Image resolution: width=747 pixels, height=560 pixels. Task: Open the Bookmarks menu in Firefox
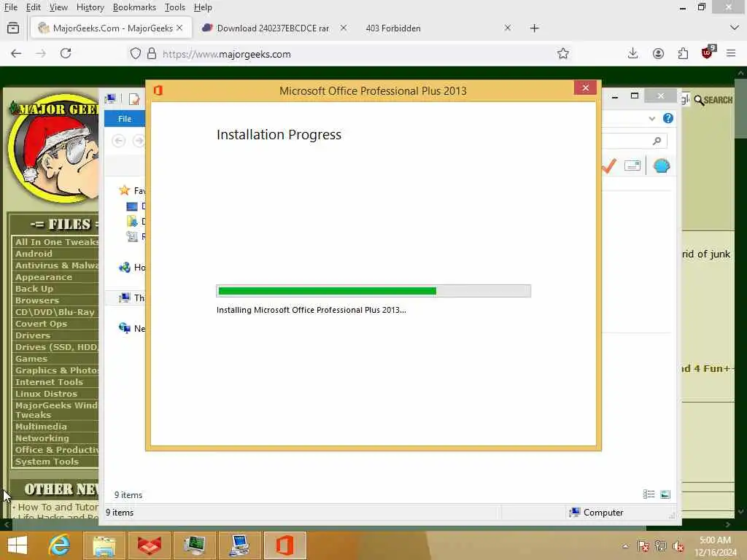click(134, 7)
